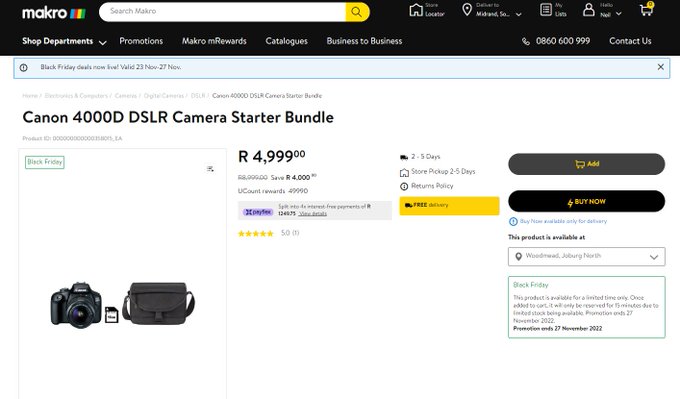Open Payflex View details link
This screenshot has height=399, width=680.
313,214
